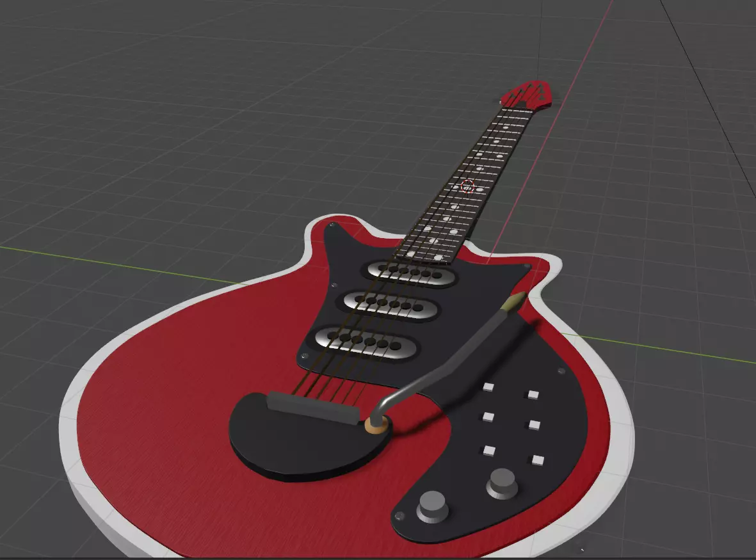Select the white switch nearest the tremolo arm bend
756x560 pixels.
click(489, 387)
